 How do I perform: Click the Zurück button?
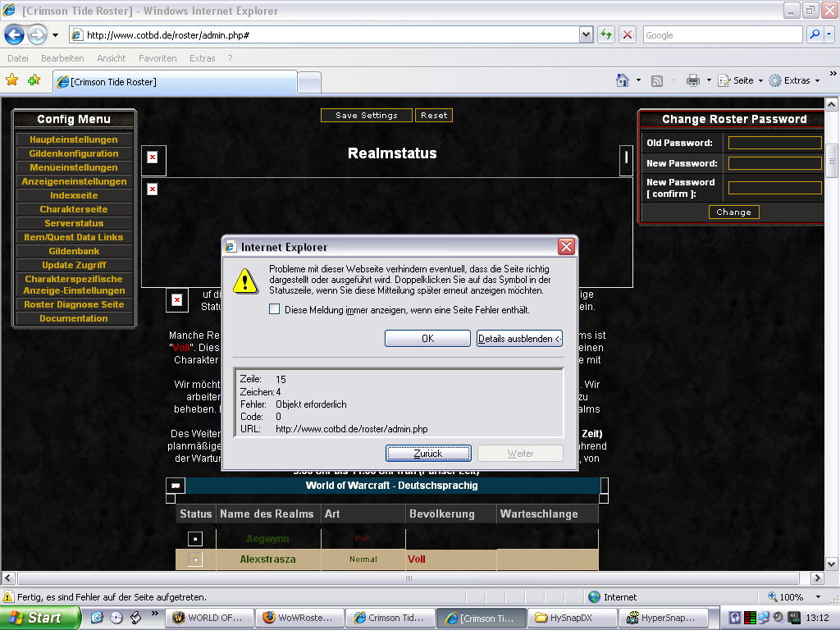428,453
